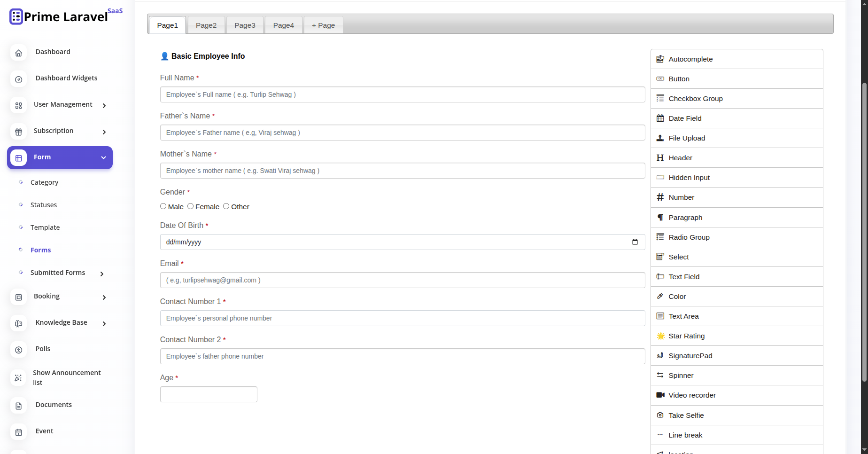Screen dimensions: 868x454
Task: Add a Line break component
Action: 736,435
